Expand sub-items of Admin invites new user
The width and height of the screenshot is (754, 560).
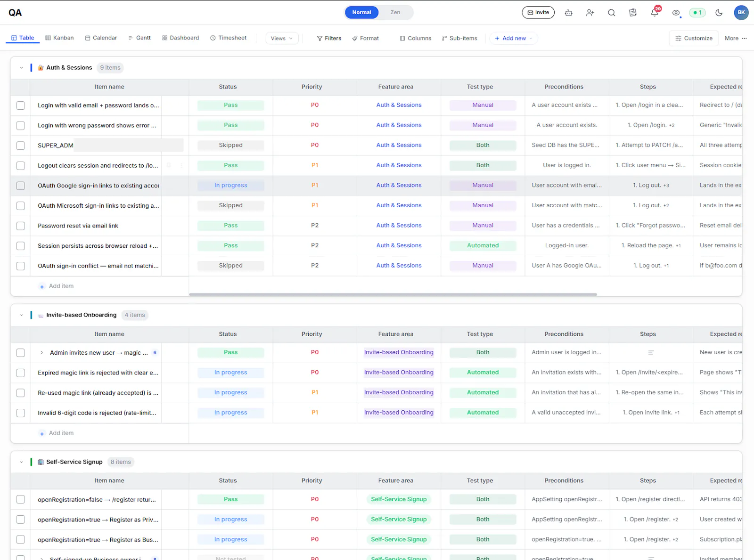[41, 353]
